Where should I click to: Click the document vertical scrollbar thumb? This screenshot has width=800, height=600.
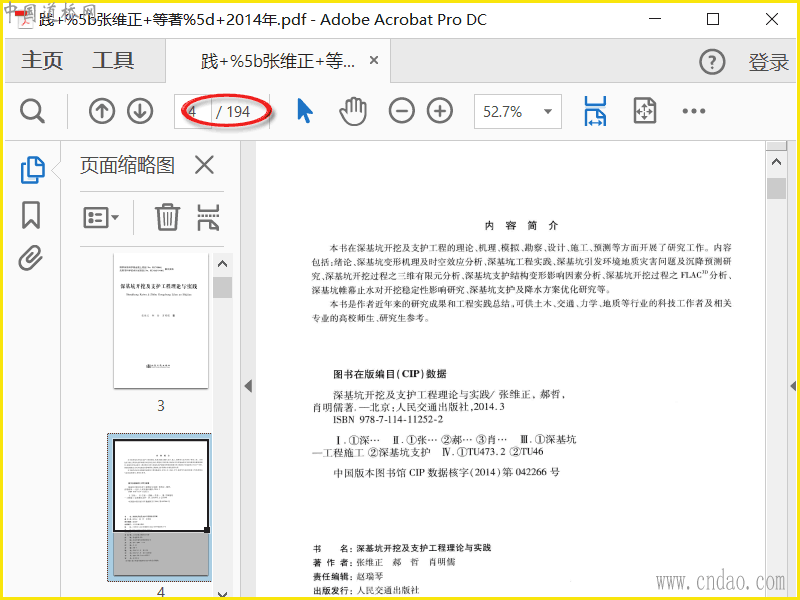click(776, 188)
